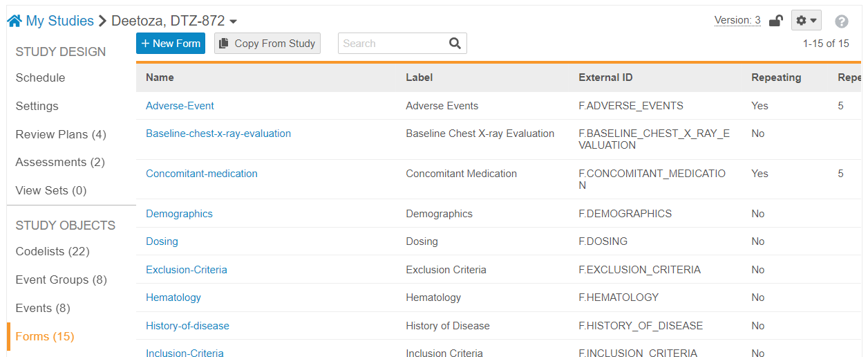Click into the Search input field
Viewport: 868px width, 357px height.
(390, 44)
